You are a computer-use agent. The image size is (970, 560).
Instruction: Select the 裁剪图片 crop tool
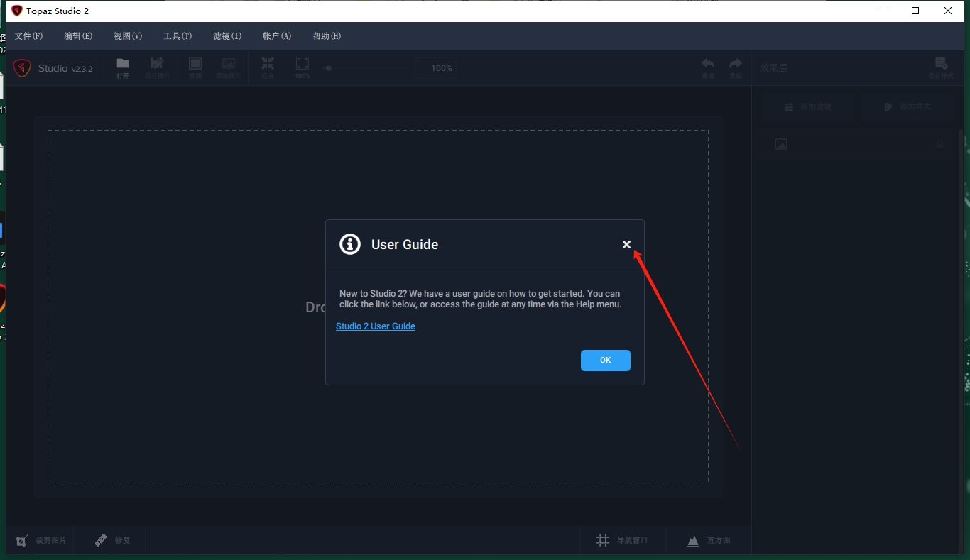tap(41, 540)
